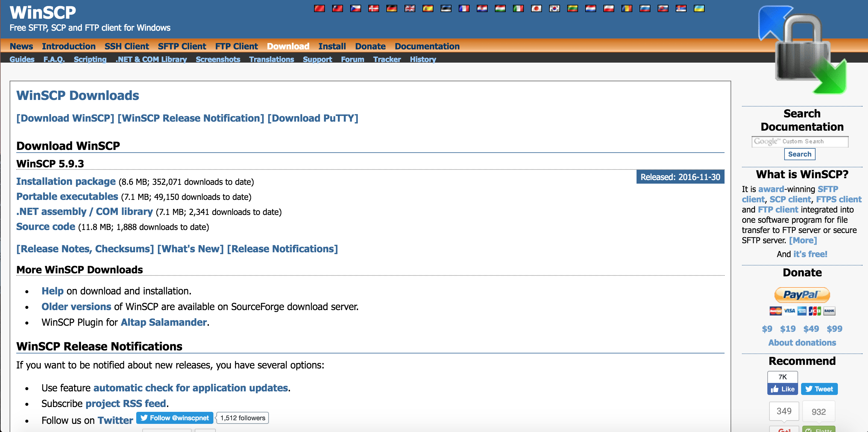Open the Documentation menu item
868x432 pixels.
(x=427, y=46)
